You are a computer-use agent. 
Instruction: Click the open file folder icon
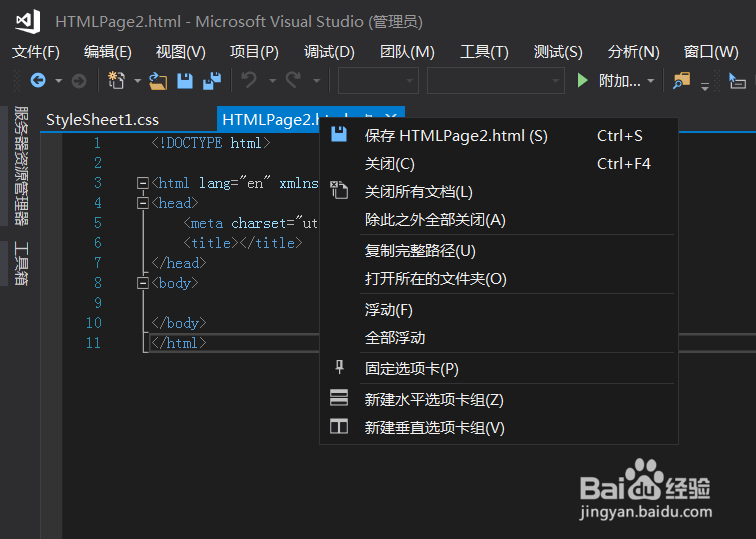[158, 81]
